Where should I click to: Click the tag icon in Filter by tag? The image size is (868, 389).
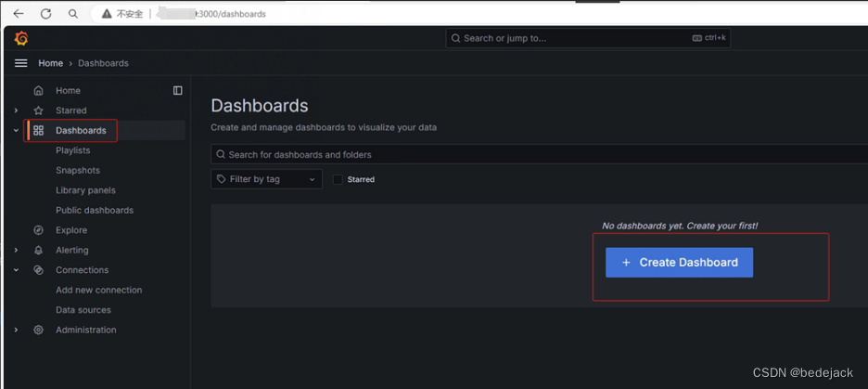point(222,179)
